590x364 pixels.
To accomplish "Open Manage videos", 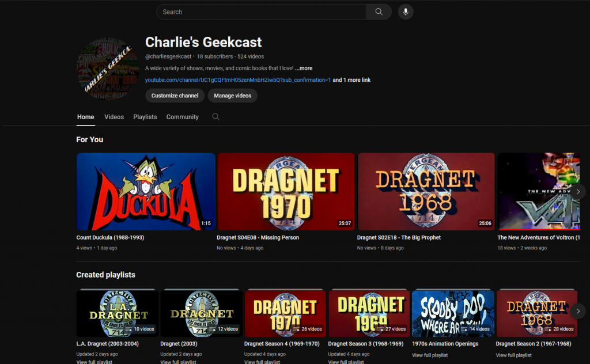I will [x=233, y=96].
